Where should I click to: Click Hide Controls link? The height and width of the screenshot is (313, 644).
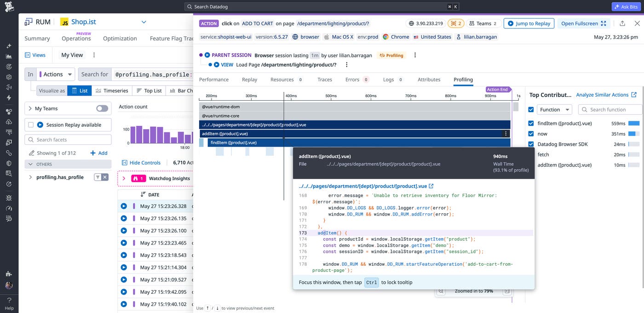point(141,163)
